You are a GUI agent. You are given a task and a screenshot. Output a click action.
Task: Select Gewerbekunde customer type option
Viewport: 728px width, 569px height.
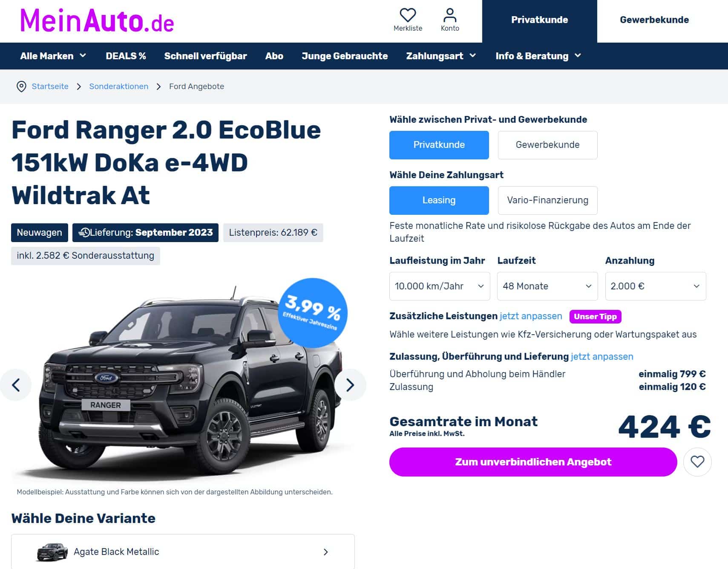547,145
